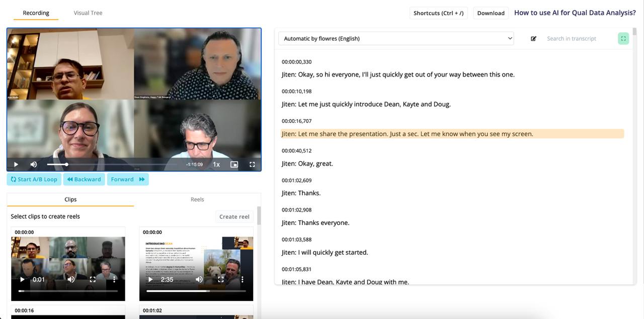Play the main recording video
Viewport: 644px width, 319px height.
click(16, 165)
